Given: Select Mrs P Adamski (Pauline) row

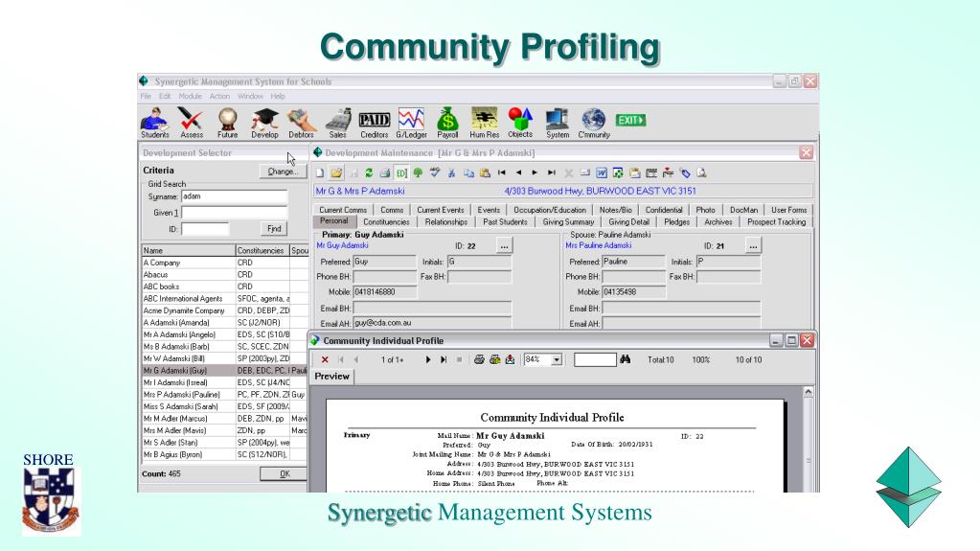Looking at the screenshot, I should [x=225, y=395].
